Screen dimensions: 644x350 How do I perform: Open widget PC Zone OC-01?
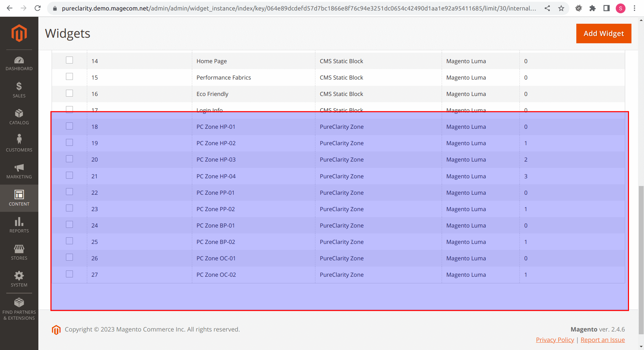tap(216, 258)
